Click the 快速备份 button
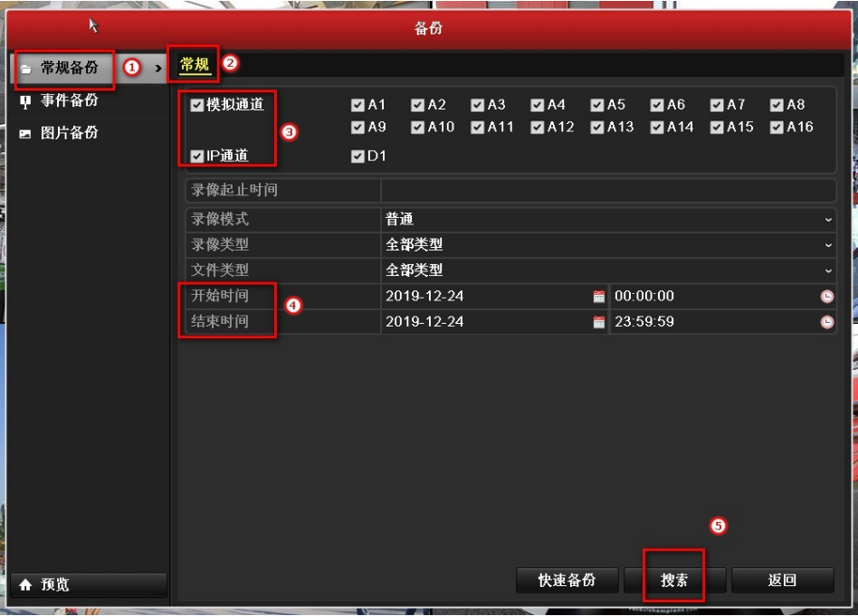 coord(567,581)
